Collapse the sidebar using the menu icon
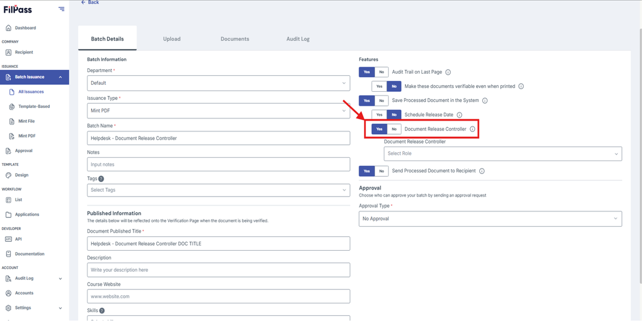The height and width of the screenshot is (327, 644). pos(61,9)
